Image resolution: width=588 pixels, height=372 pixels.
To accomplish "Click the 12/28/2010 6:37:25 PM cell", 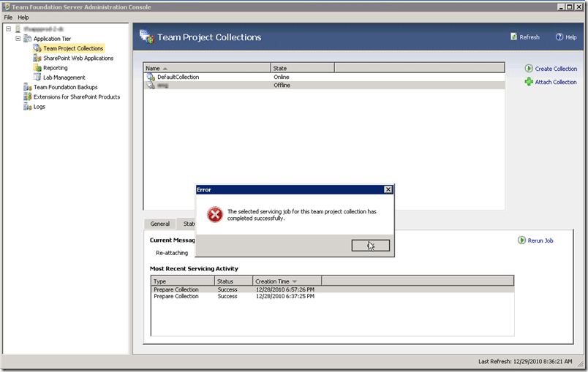I will point(285,296).
